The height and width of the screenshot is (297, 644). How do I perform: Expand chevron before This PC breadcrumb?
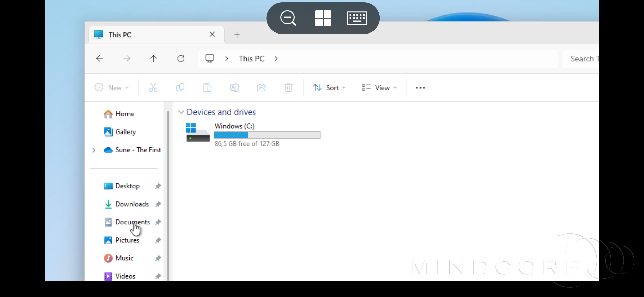tap(227, 59)
